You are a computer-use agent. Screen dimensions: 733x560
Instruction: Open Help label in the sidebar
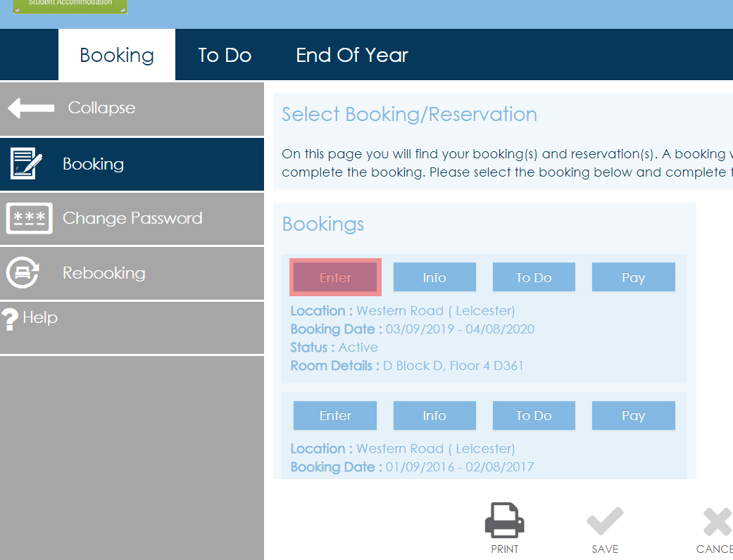pos(40,317)
